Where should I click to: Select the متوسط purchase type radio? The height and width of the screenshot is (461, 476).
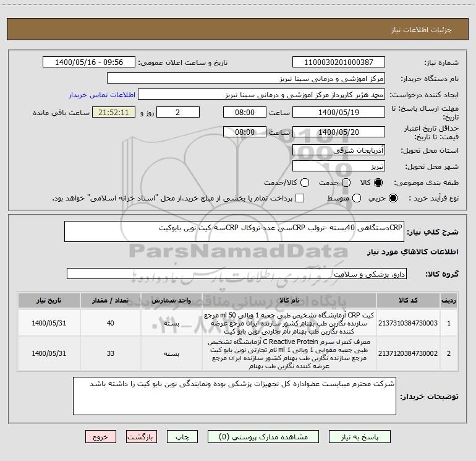pyautogui.click(x=357, y=198)
